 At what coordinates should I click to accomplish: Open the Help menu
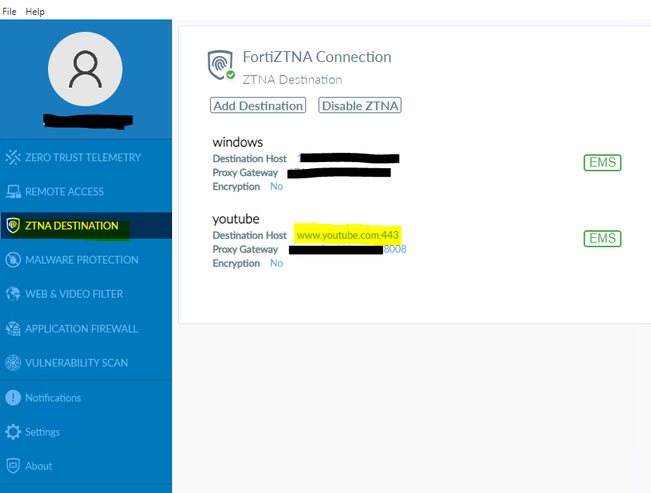pyautogui.click(x=35, y=12)
